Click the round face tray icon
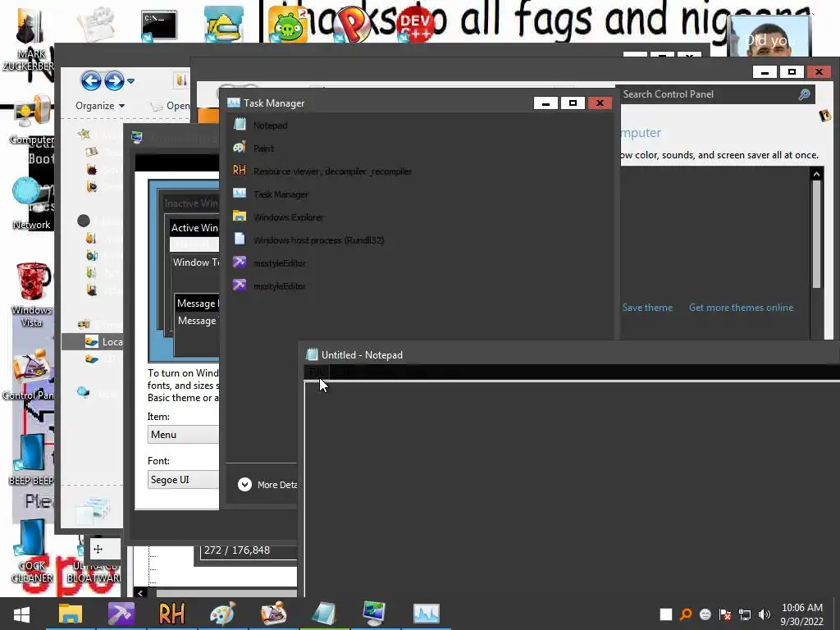Image resolution: width=840 pixels, height=630 pixels. click(705, 614)
